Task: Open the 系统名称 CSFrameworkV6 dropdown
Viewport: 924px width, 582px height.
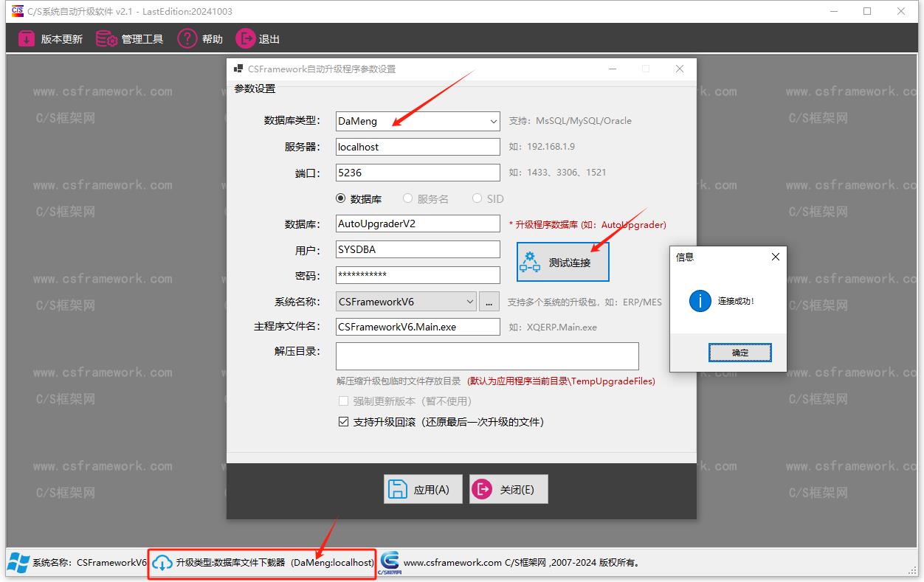Action: tap(470, 302)
